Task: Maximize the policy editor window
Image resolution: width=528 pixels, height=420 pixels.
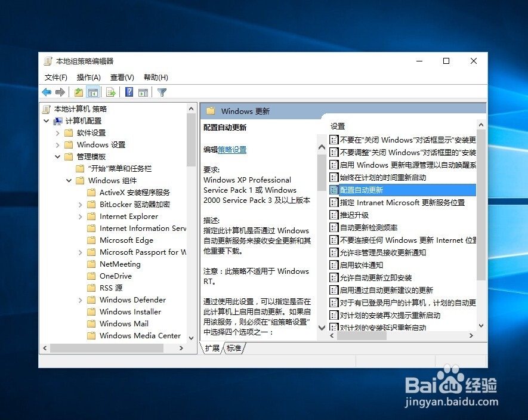Action: click(x=446, y=61)
